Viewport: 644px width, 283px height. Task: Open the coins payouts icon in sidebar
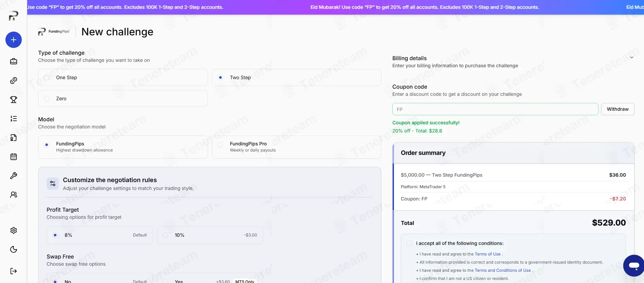[14, 81]
